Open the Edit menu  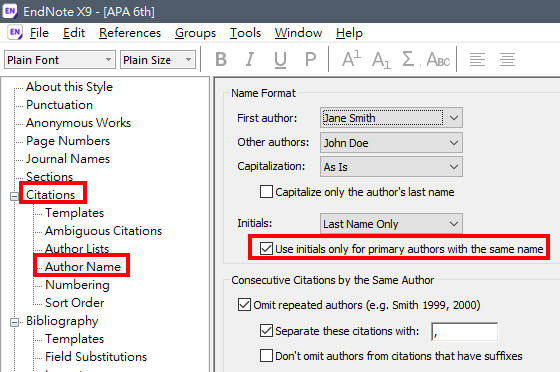pyautogui.click(x=74, y=33)
